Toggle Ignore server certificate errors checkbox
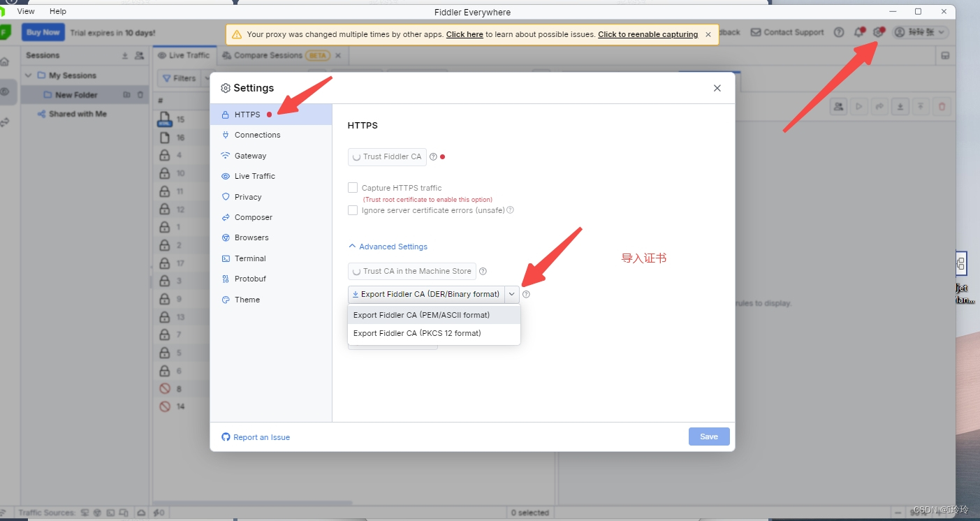The height and width of the screenshot is (521, 980). (x=353, y=210)
